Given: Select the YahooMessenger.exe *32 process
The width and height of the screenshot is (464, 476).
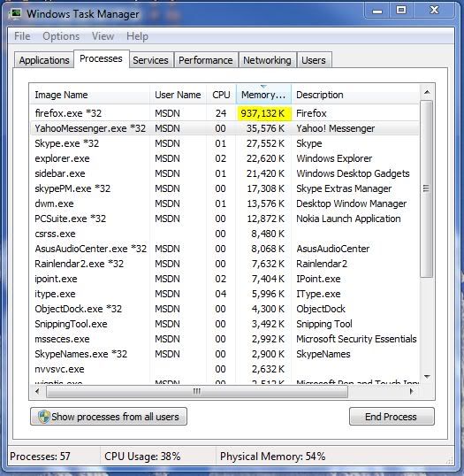Looking at the screenshot, I should point(224,128).
